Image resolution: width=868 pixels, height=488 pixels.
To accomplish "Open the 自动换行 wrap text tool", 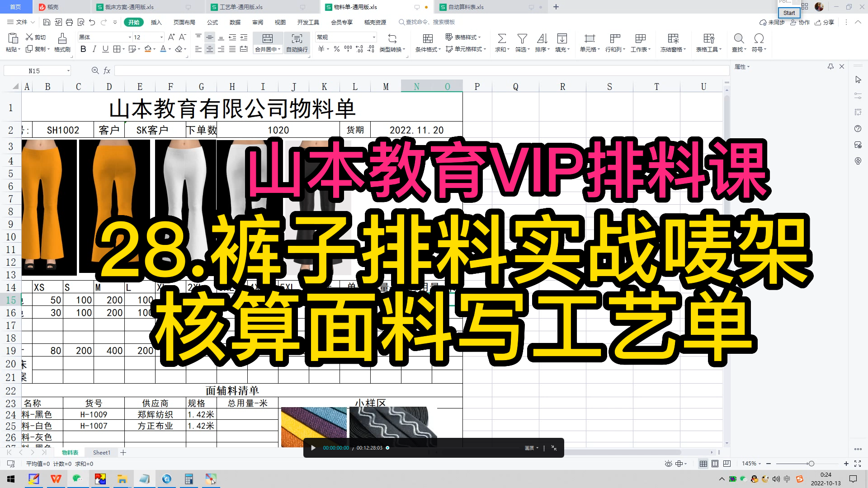I will coord(297,43).
